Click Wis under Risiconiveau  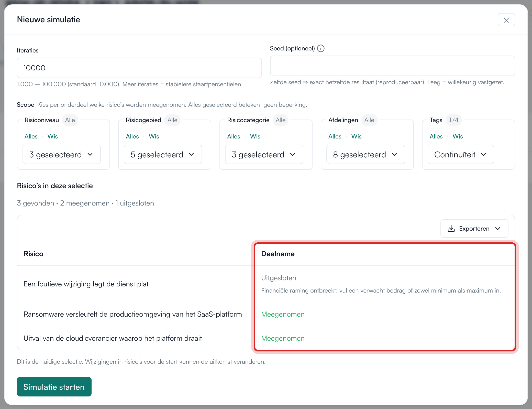click(53, 136)
